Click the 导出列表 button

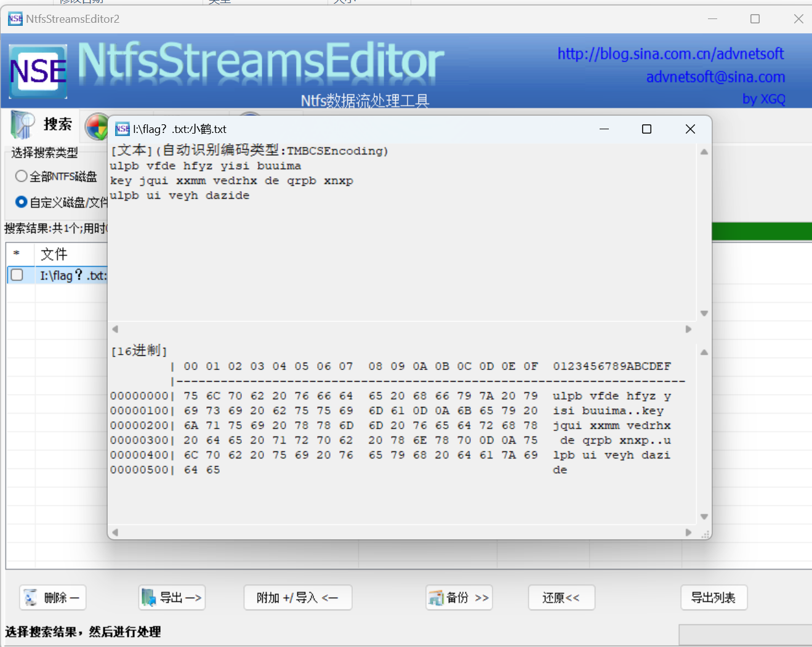click(x=714, y=597)
